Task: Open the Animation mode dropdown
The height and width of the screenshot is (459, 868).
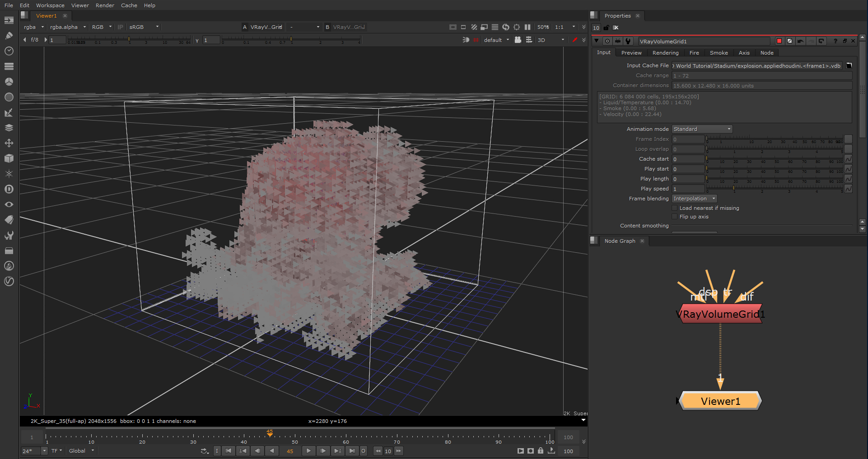Action: point(702,129)
